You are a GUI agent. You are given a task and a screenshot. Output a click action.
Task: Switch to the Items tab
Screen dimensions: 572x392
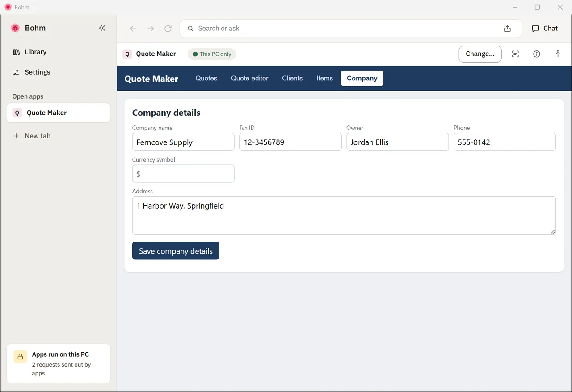point(325,78)
